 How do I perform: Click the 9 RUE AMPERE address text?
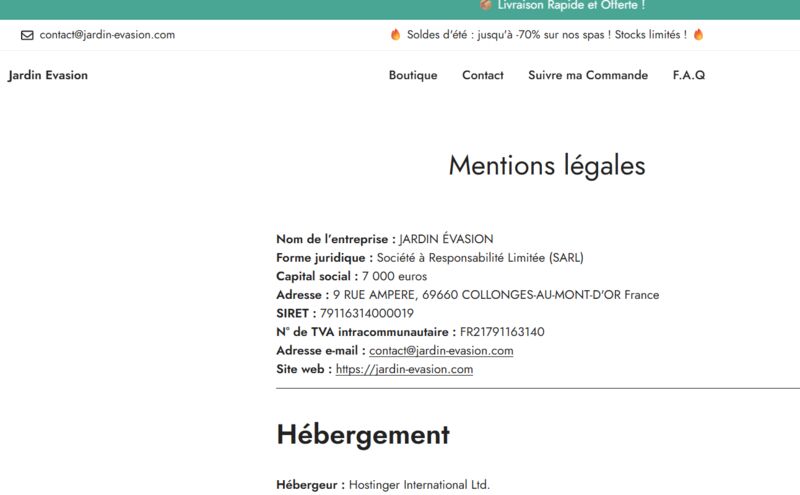pos(496,295)
